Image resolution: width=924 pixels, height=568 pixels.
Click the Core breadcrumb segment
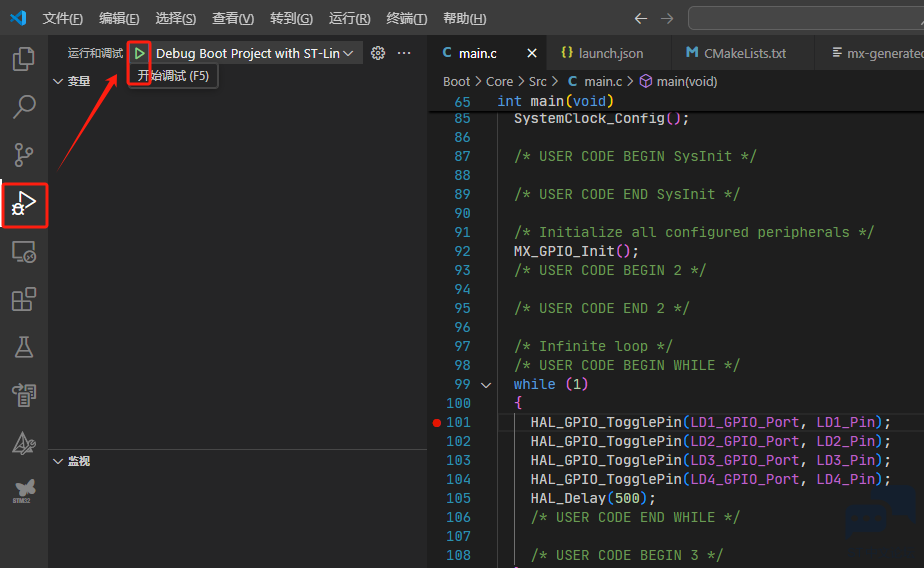coord(499,82)
